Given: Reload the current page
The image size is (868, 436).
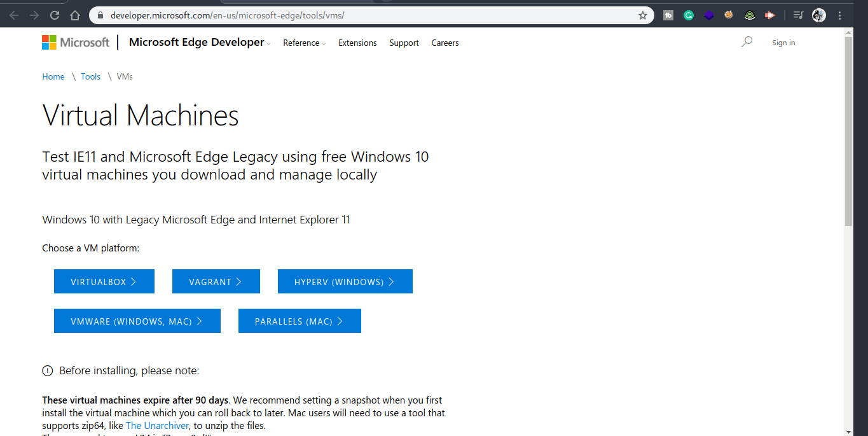Looking at the screenshot, I should click(x=55, y=15).
